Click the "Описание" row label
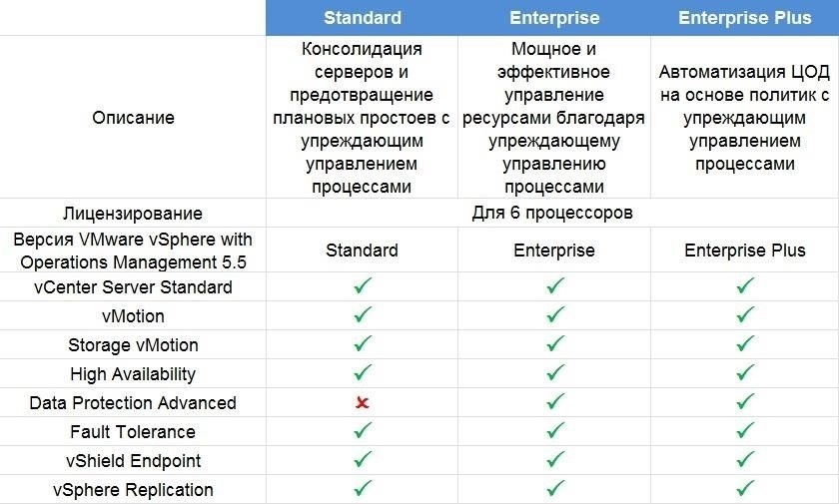Image resolution: width=839 pixels, height=504 pixels. (x=133, y=117)
